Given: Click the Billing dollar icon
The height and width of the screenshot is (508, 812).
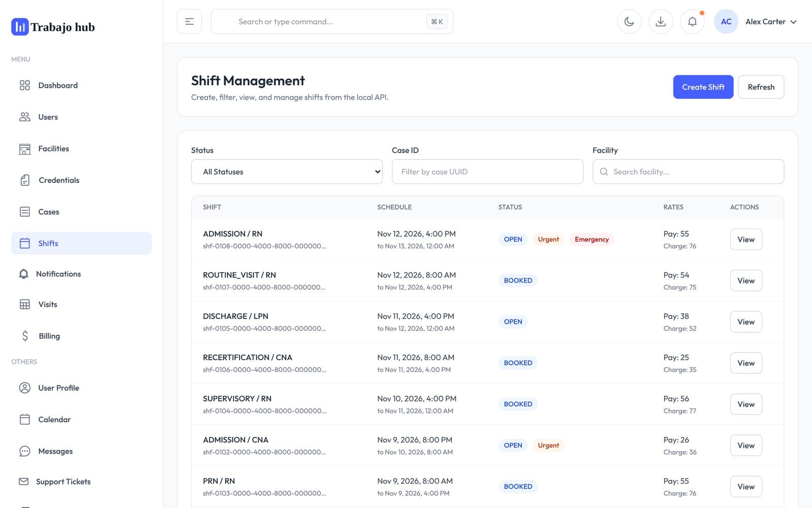Looking at the screenshot, I should pyautogui.click(x=25, y=336).
